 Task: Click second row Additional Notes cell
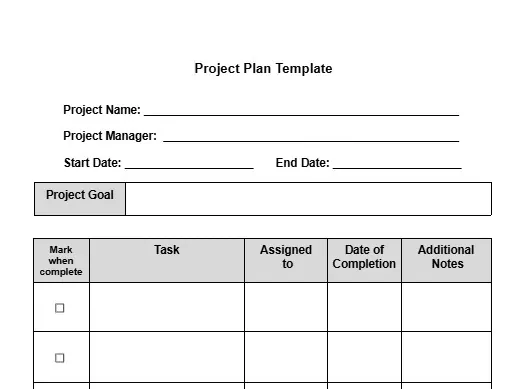446,357
